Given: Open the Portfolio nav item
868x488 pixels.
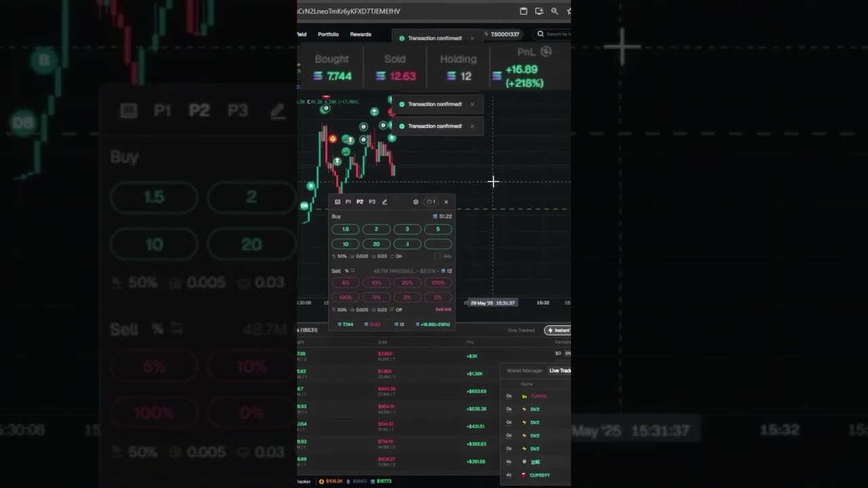Looking at the screenshot, I should click(x=328, y=34).
